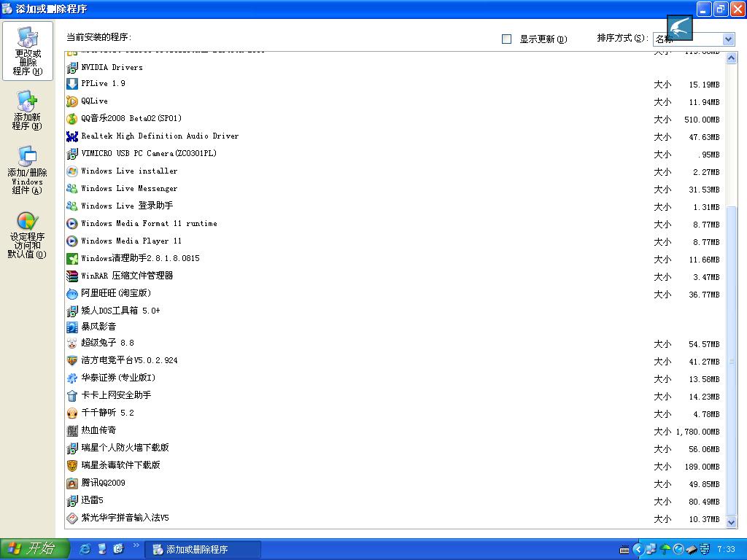
Task: Open Add/Remove Windows Components sidebar button
Action: coord(27,170)
